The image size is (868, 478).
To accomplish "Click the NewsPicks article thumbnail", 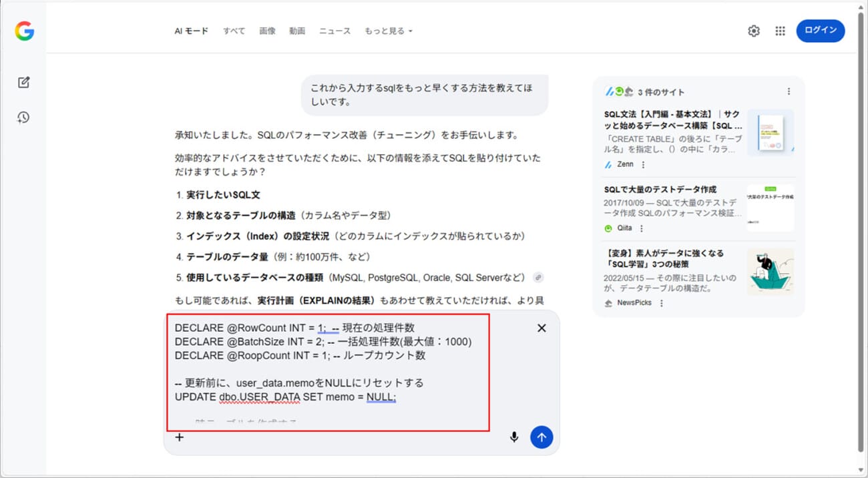I will click(770, 272).
